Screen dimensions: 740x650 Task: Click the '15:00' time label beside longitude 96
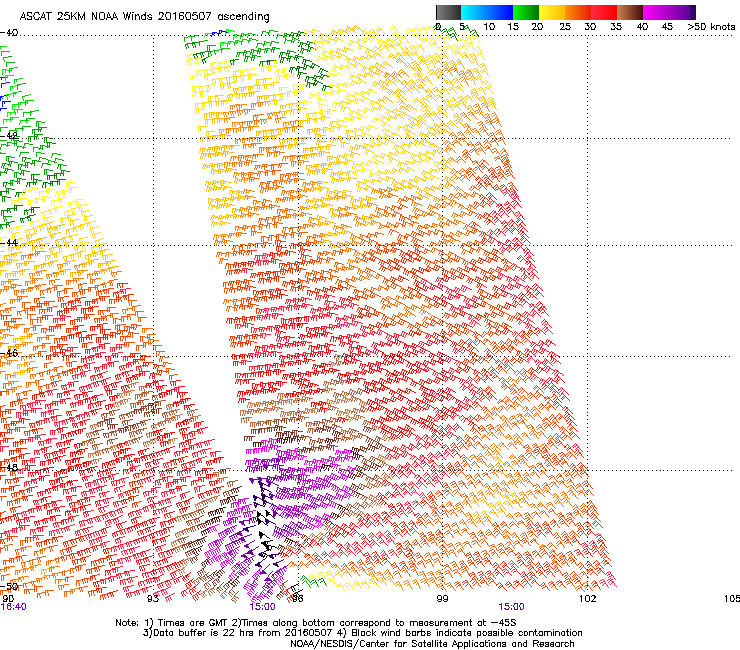(262, 607)
